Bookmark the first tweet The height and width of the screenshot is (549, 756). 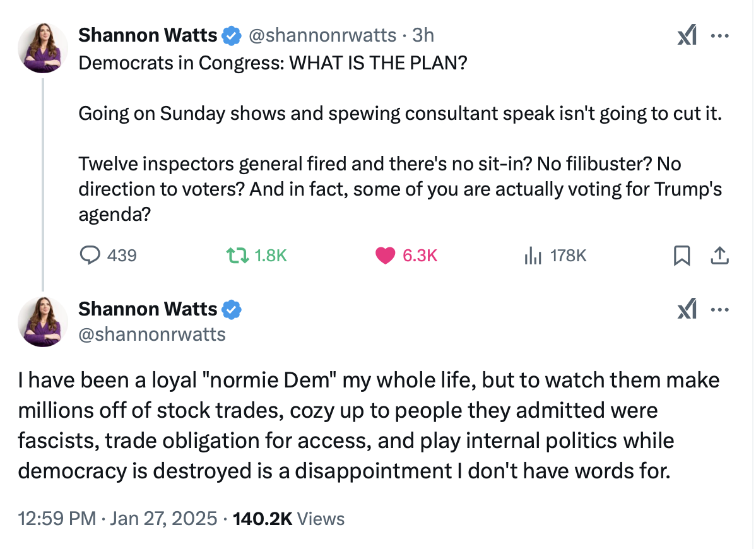point(682,256)
